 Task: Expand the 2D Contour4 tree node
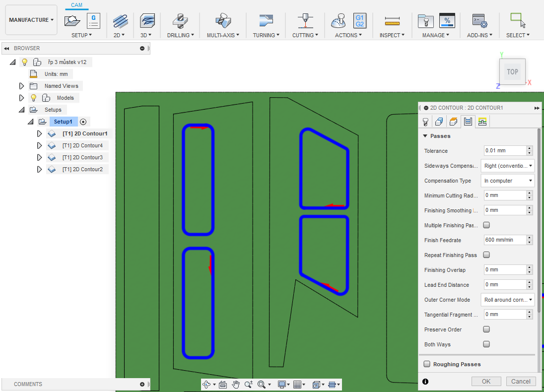tap(40, 145)
